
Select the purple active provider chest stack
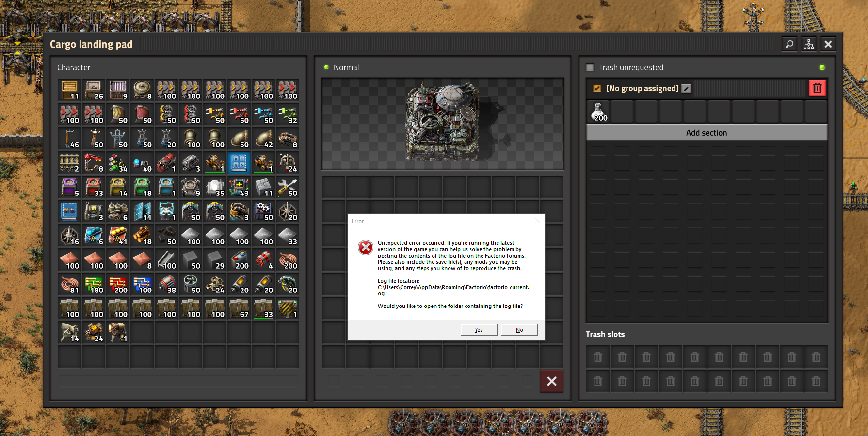(x=69, y=187)
